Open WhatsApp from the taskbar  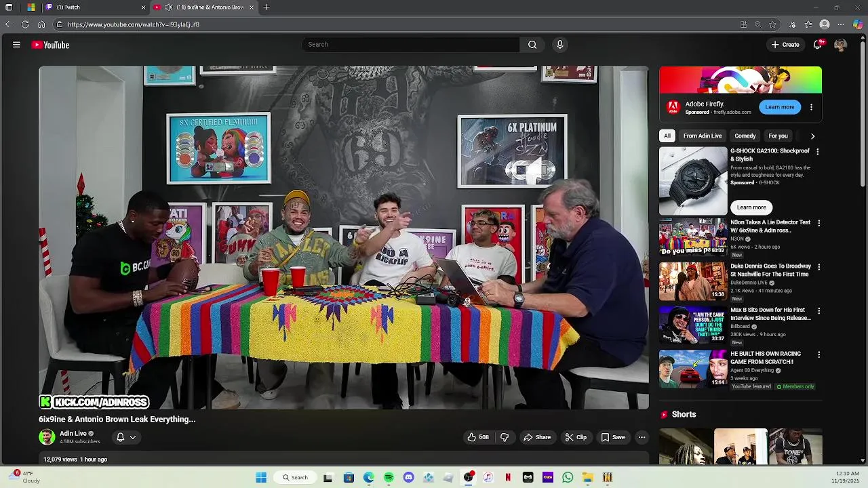[568, 478]
